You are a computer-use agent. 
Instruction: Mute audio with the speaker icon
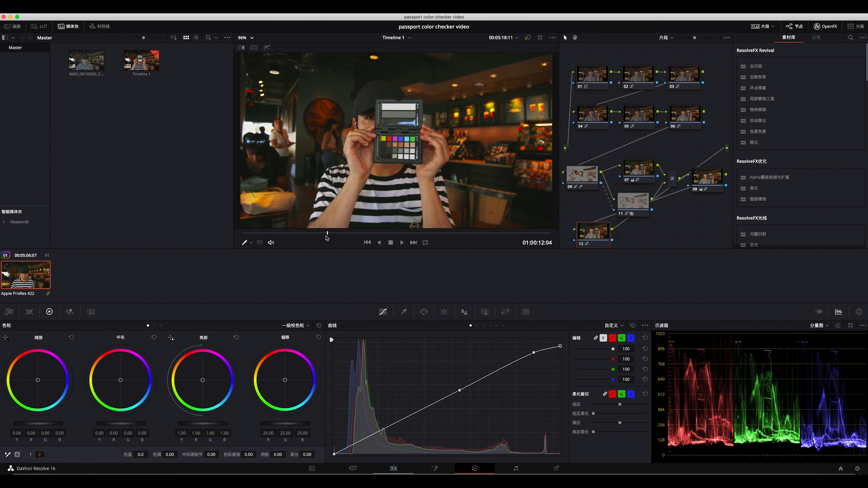[271, 242]
